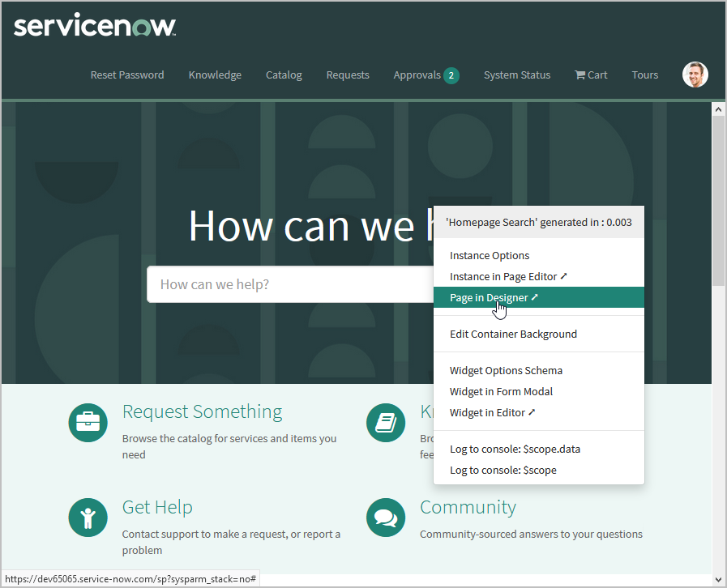Choose Widget in Form Modal
The image size is (727, 588).
tap(501, 392)
